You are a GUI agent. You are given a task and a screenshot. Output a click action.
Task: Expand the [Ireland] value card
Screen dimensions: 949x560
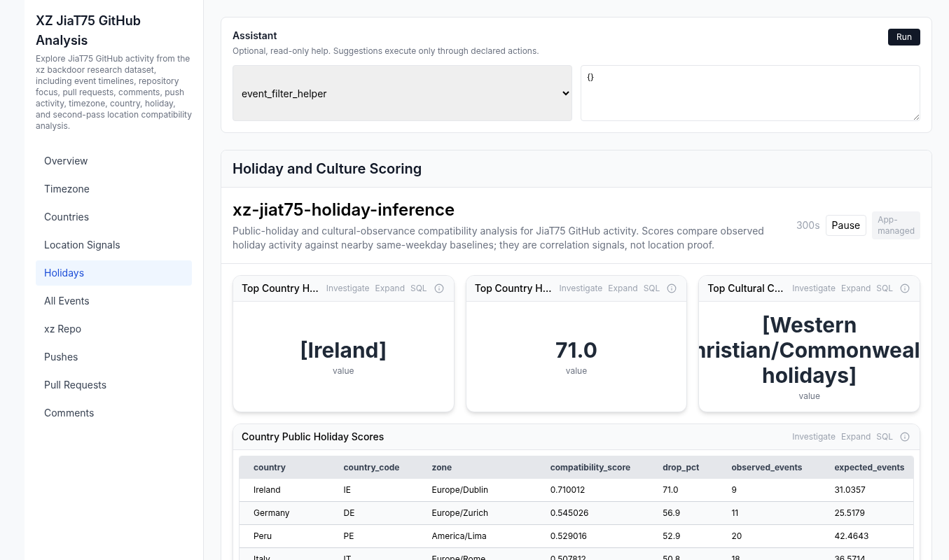[x=390, y=288]
